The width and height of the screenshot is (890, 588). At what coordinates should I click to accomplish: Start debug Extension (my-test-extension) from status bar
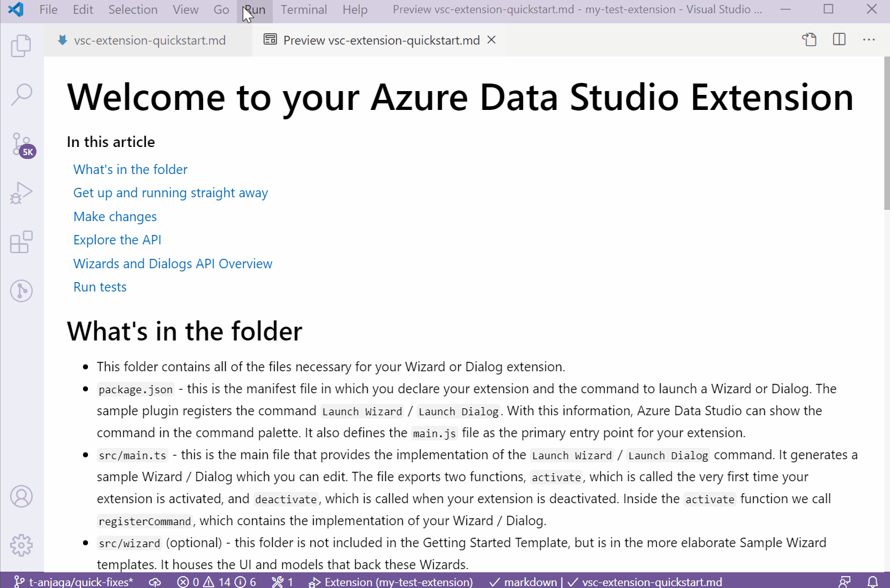[x=390, y=582]
